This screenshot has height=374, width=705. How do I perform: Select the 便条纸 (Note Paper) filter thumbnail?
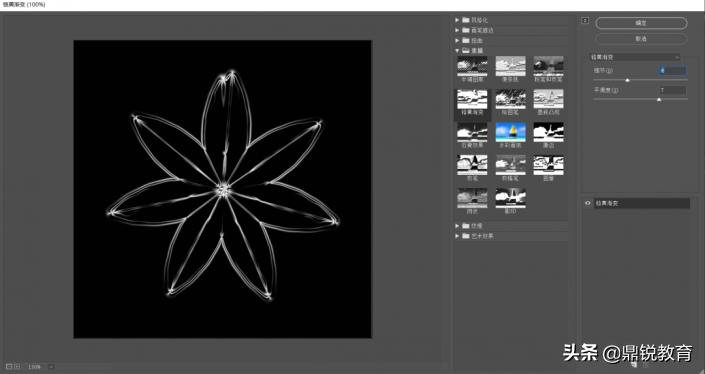pyautogui.click(x=510, y=67)
